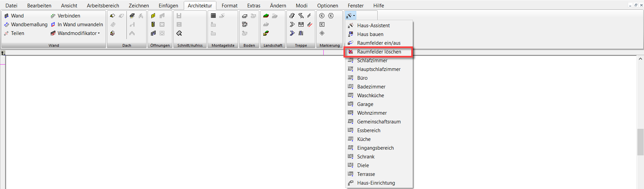Select the yellow window icon in Öffnungen

coord(153,16)
